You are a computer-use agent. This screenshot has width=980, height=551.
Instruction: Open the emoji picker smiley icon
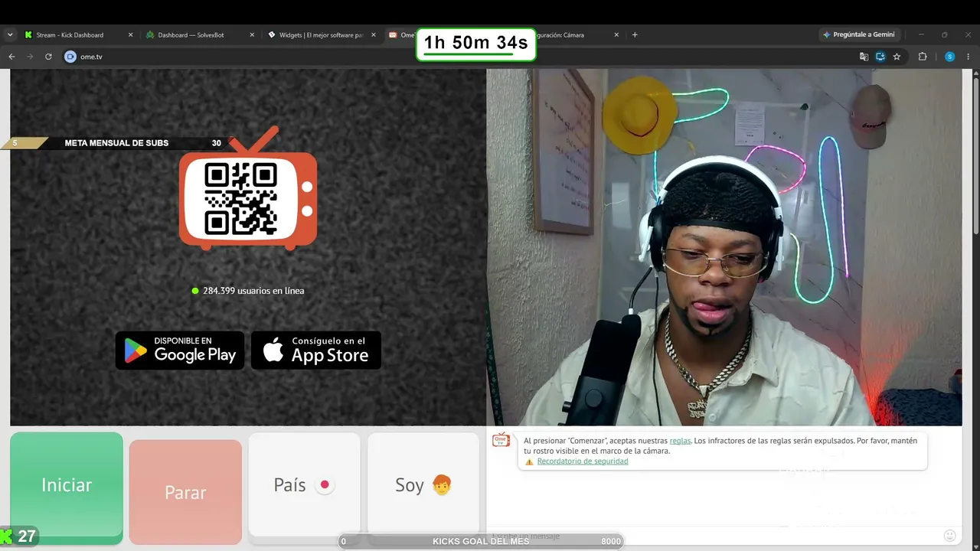pyautogui.click(x=950, y=536)
